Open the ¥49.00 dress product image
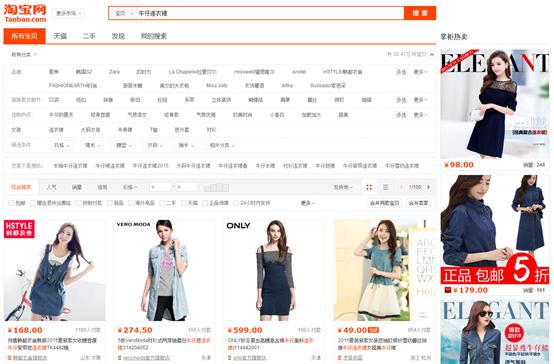The width and height of the screenshot is (554, 364). [384, 270]
